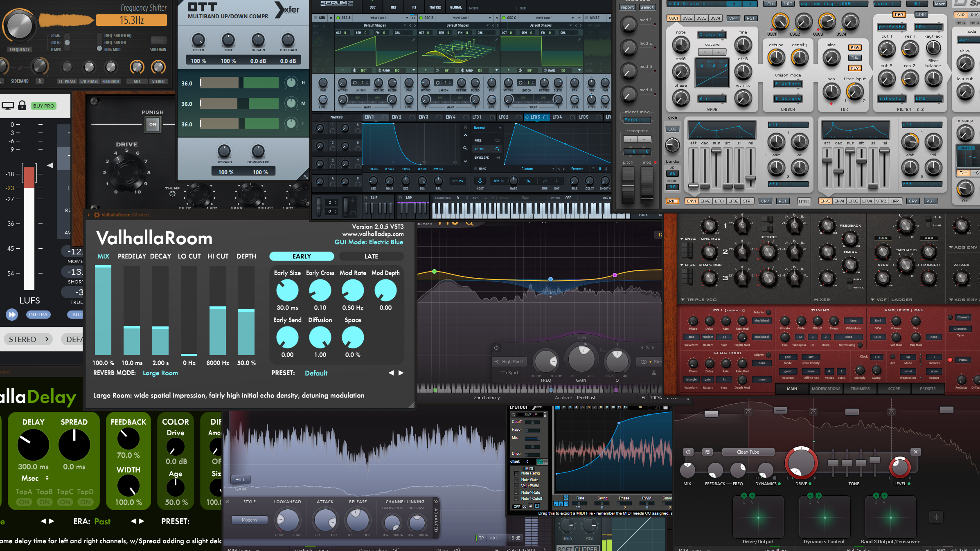Switch to Serum's MATRIX tab
This screenshot has height=551, width=980.
coord(435,7)
